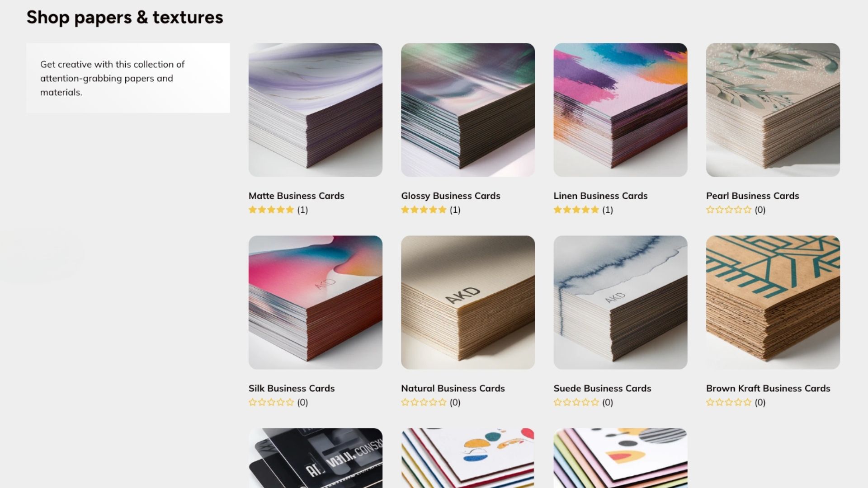Click the Natural Business Cards title link
The height and width of the screenshot is (488, 868).
[x=453, y=388]
